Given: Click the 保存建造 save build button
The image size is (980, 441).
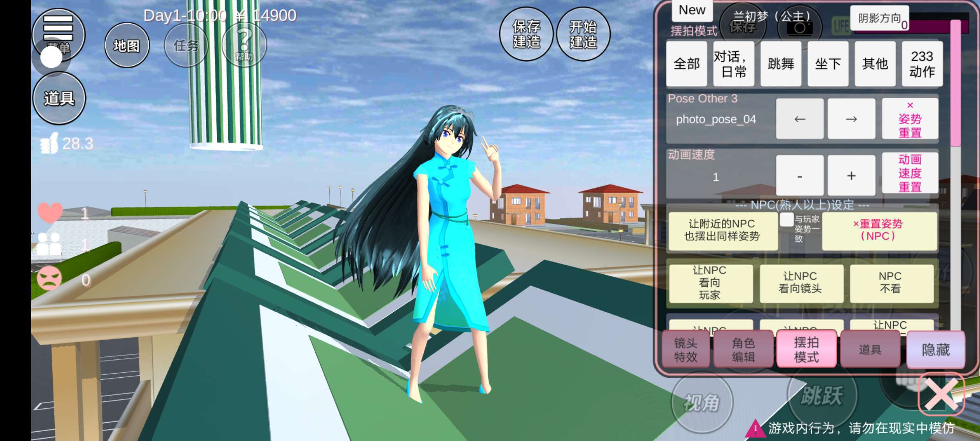Looking at the screenshot, I should 526,34.
